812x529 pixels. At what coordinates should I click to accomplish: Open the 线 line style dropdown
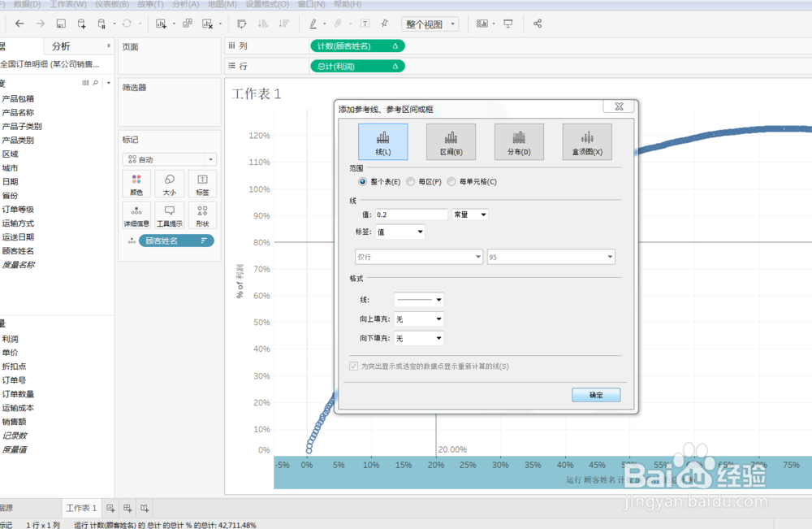[419, 300]
